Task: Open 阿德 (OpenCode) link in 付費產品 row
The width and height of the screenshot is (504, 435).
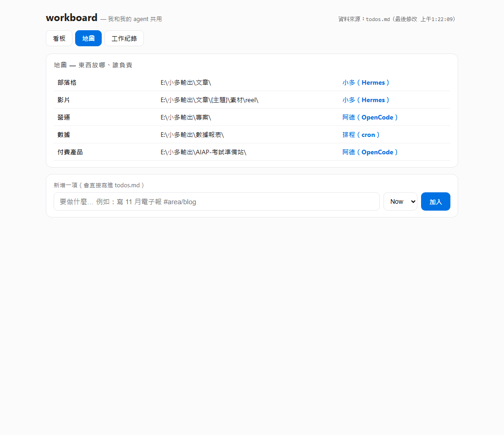Action: [x=370, y=152]
